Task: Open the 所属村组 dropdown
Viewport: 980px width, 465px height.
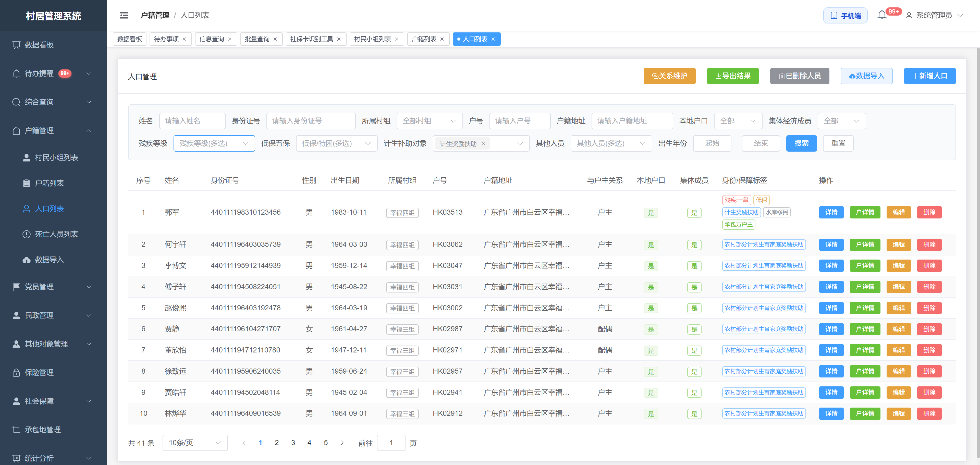Action: click(x=430, y=121)
